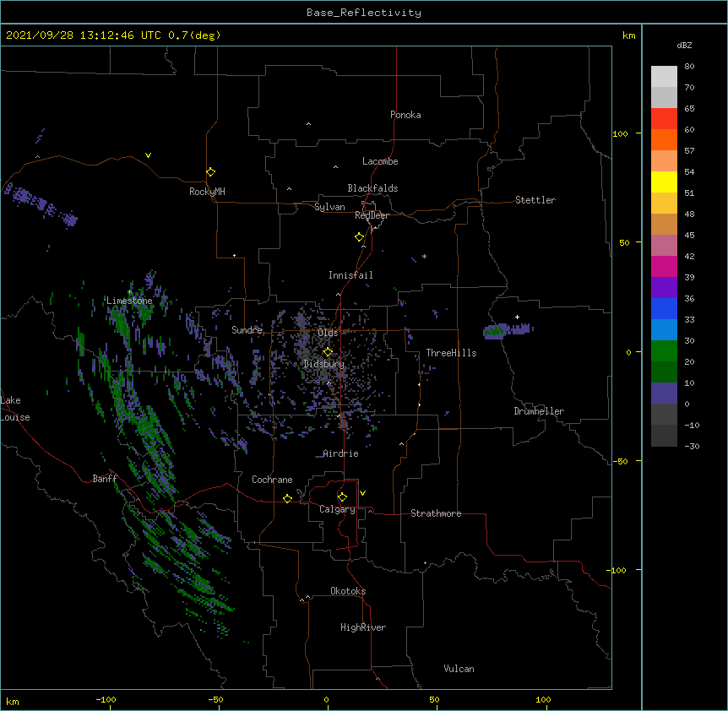Click the Okotoks label
728x711 pixels.
(x=348, y=591)
